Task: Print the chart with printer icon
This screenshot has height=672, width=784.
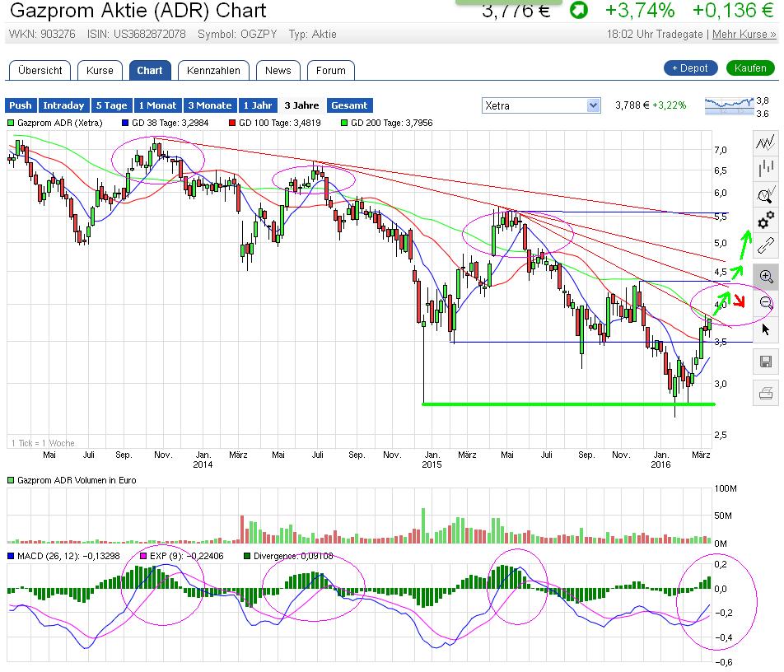Action: (x=766, y=393)
